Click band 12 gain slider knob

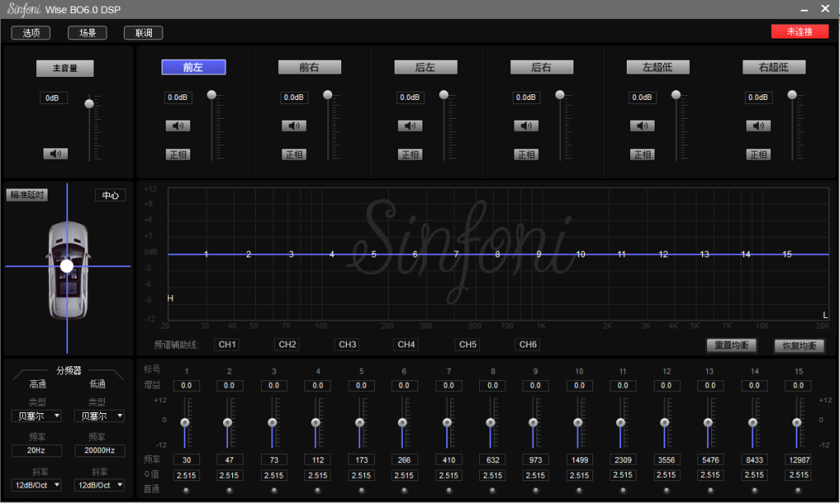click(x=664, y=423)
